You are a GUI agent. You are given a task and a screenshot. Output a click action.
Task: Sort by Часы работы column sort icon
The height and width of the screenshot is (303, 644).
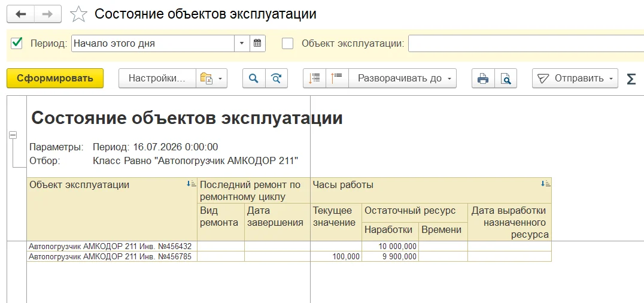tap(545, 184)
